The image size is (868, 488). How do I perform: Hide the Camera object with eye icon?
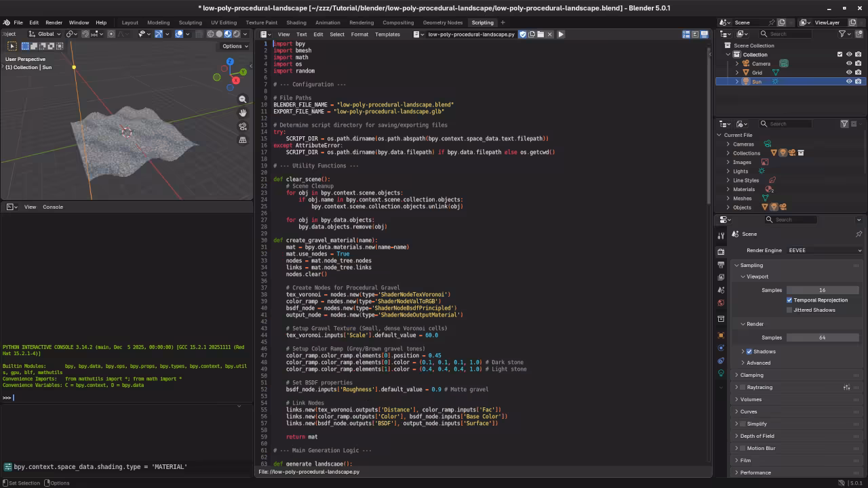848,64
